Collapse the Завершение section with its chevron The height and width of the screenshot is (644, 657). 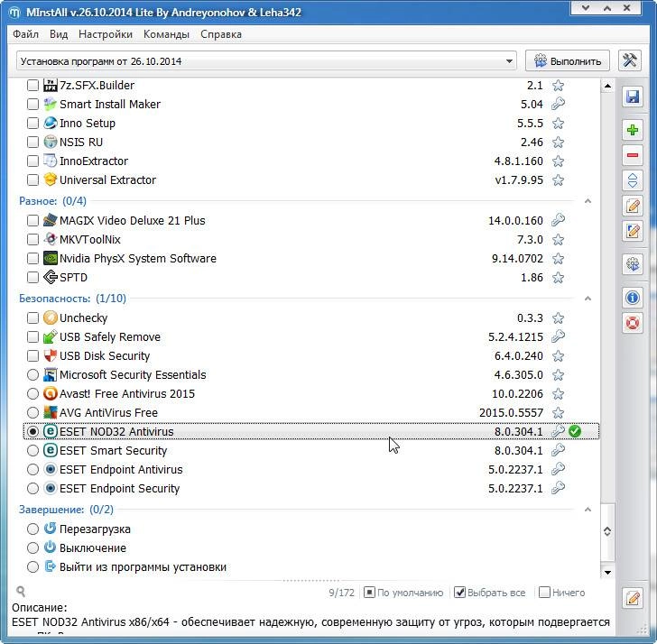coord(588,510)
